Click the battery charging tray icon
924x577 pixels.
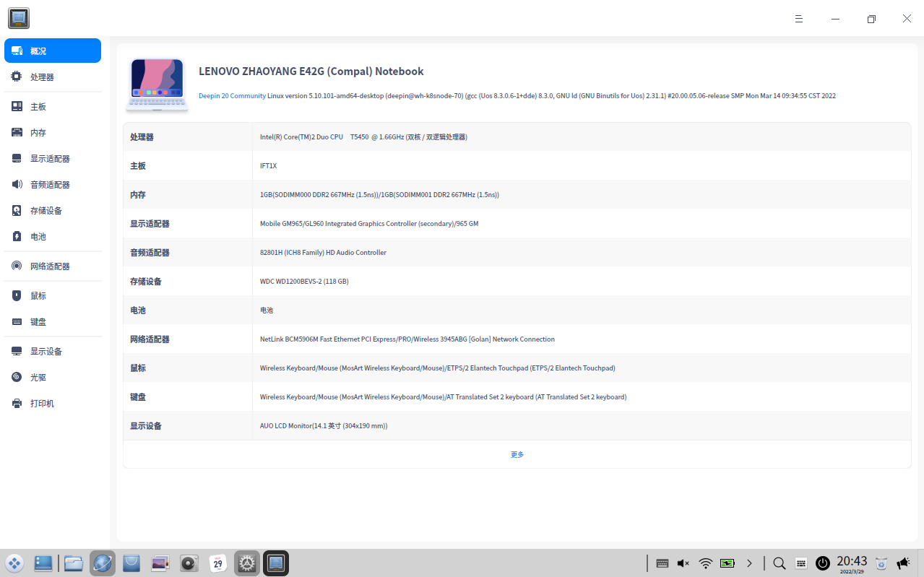point(727,563)
